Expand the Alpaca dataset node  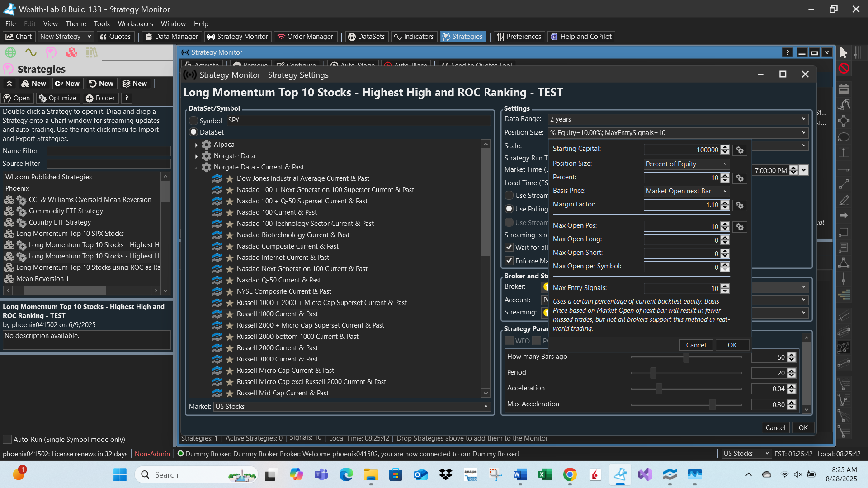point(196,145)
